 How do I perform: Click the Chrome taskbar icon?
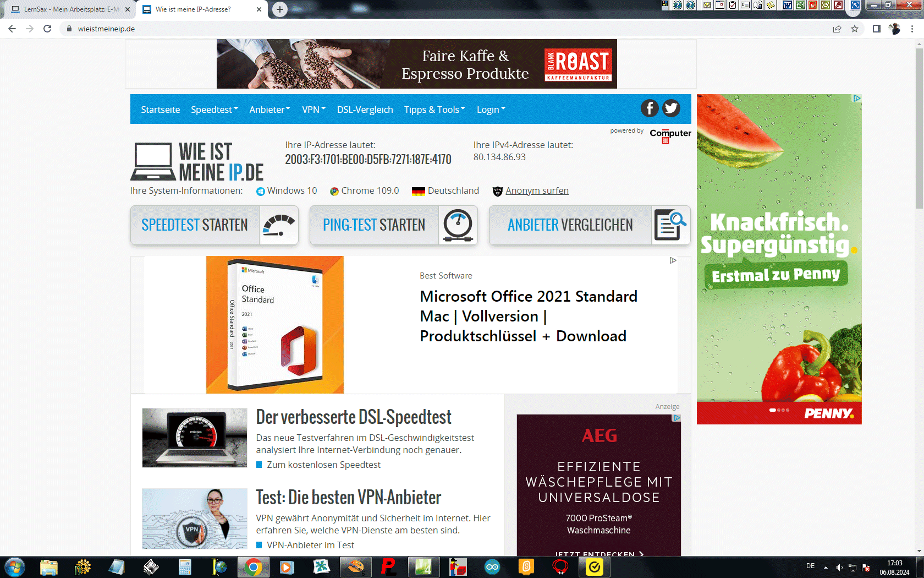click(x=253, y=567)
